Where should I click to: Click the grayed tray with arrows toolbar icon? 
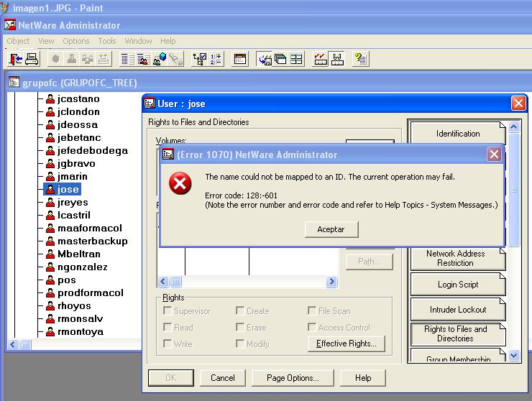(x=104, y=59)
